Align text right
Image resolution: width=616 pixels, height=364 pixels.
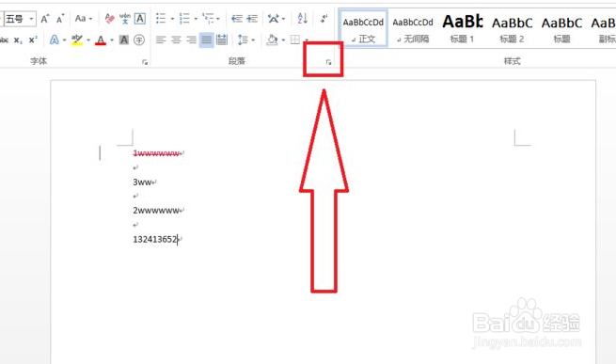tap(191, 40)
